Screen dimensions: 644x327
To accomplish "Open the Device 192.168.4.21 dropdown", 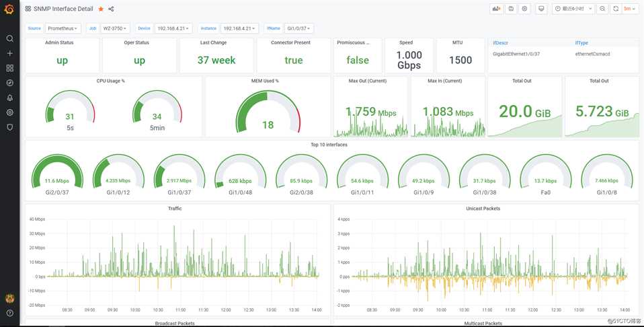I will 173,28.
